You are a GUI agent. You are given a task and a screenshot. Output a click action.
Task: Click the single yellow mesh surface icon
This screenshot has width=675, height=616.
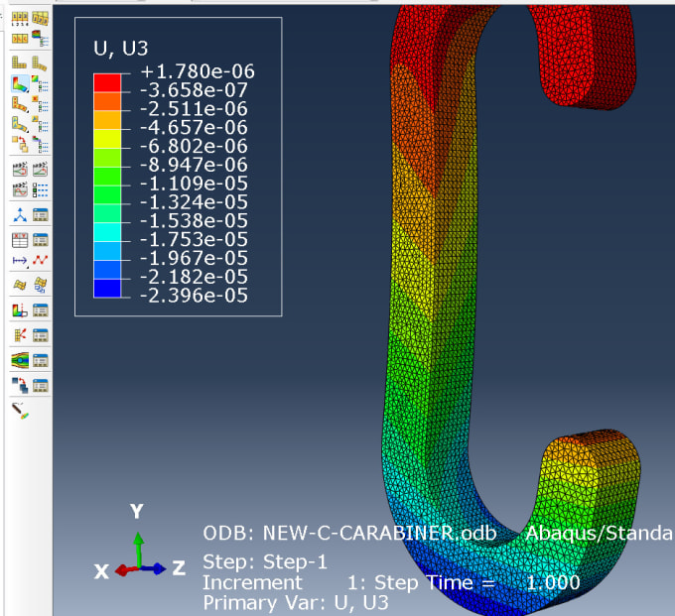pyautogui.click(x=20, y=285)
